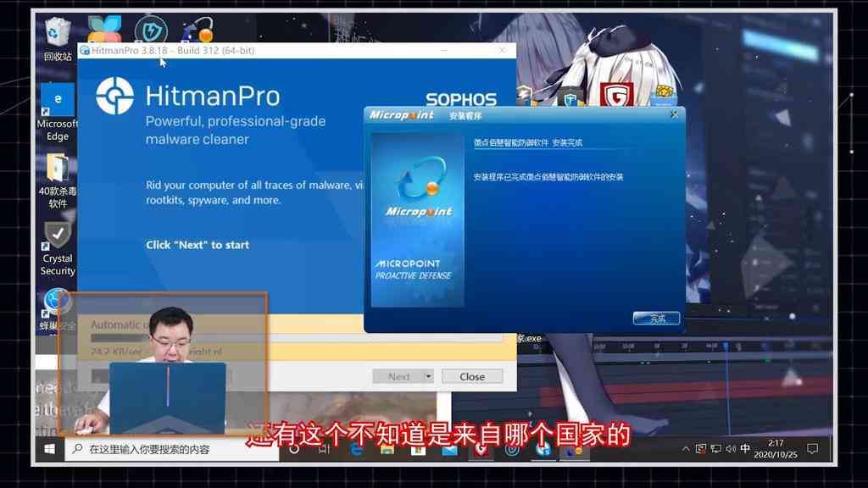The height and width of the screenshot is (488, 868).
Task: Click the text 'Click "Next" to start'
Action: [198, 245]
